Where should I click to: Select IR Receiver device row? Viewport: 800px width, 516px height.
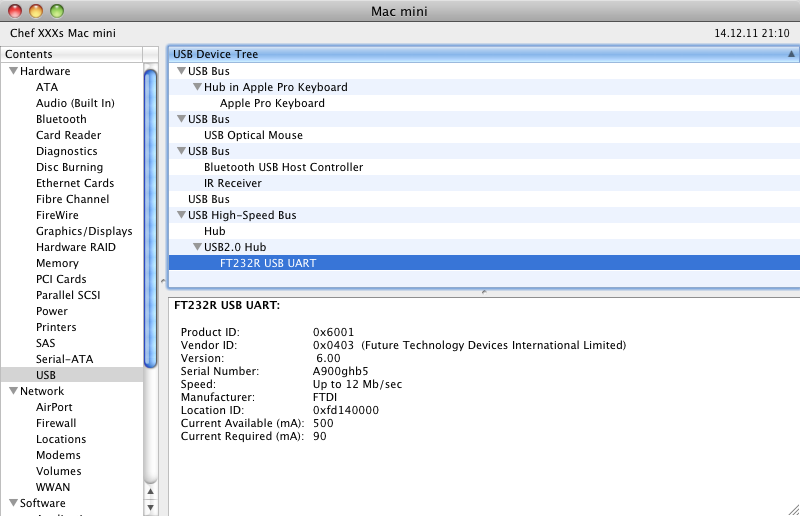click(484, 183)
